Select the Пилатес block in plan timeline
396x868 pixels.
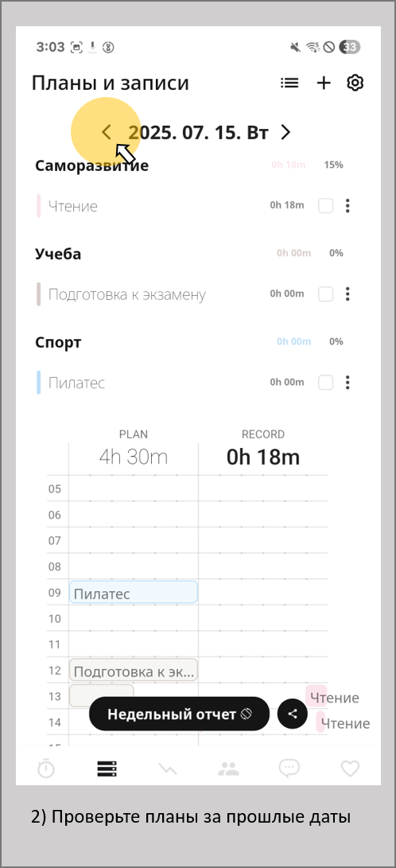pyautogui.click(x=134, y=592)
